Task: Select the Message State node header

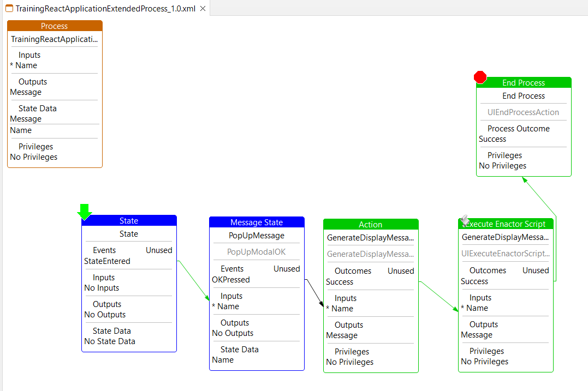Action: coord(257,222)
